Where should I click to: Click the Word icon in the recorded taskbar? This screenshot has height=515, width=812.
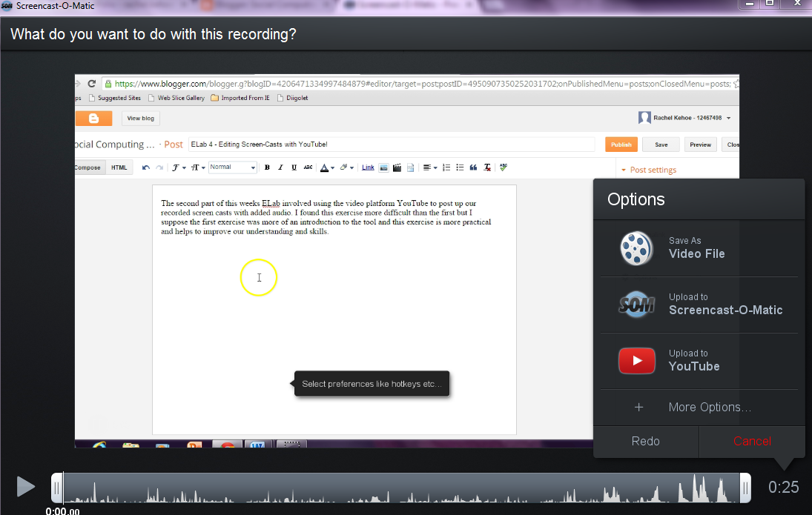(x=257, y=445)
